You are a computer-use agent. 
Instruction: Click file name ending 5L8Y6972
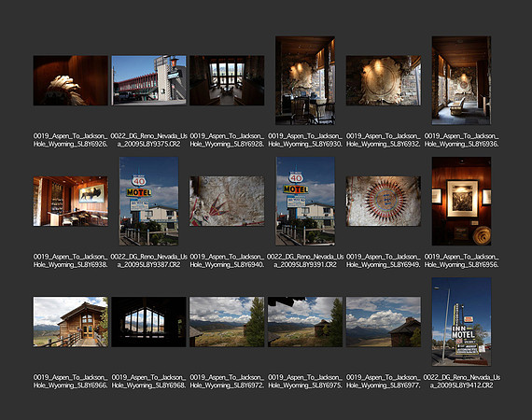[227, 382]
